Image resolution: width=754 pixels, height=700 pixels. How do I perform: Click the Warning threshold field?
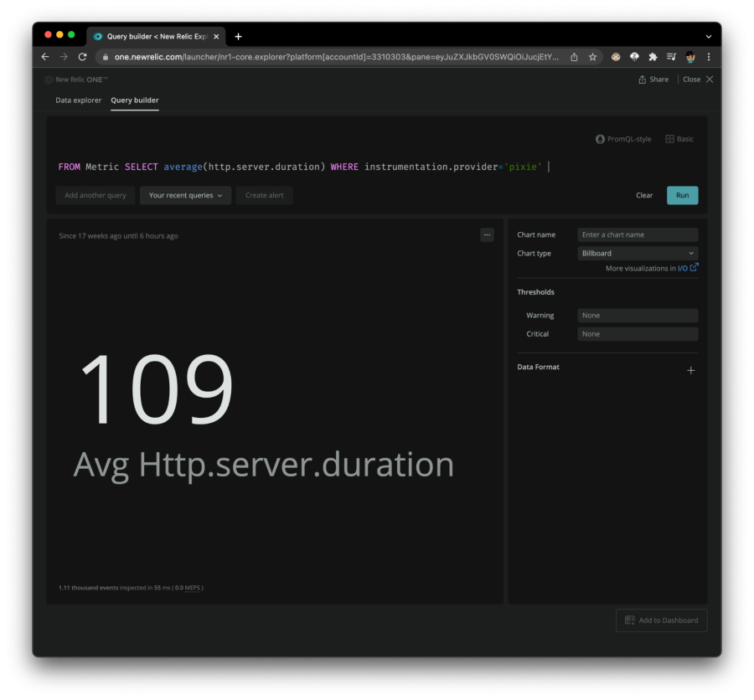pyautogui.click(x=638, y=316)
